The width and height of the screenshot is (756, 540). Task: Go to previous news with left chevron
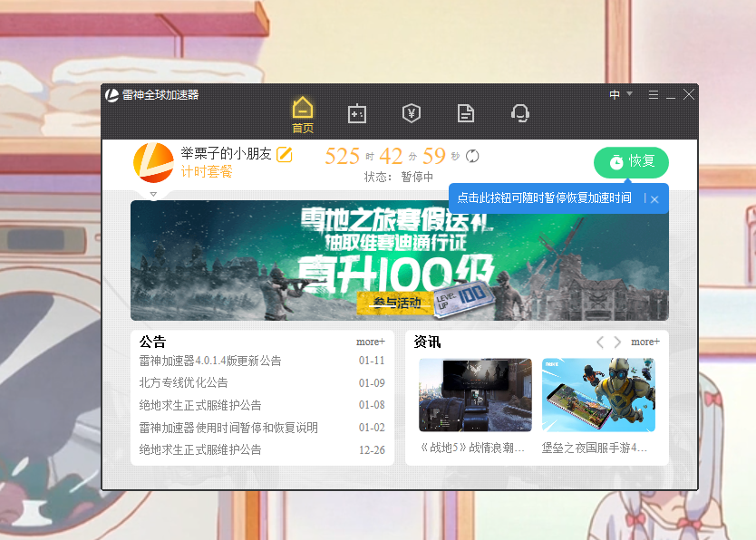coord(600,342)
